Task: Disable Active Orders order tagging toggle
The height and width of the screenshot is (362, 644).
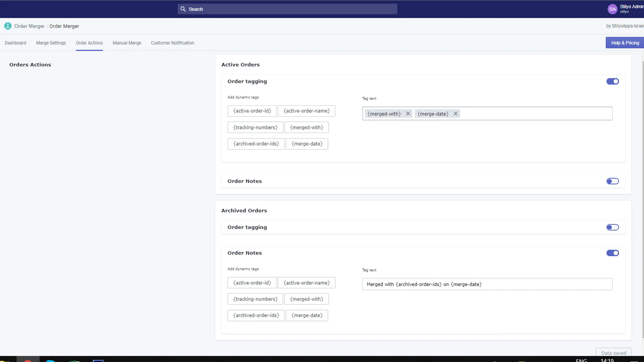Action: pos(613,81)
